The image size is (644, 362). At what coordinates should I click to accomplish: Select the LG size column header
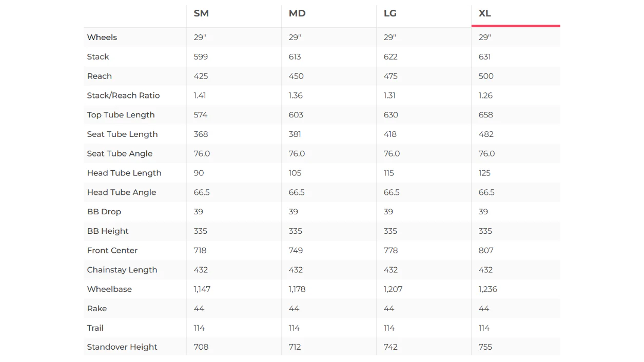[390, 14]
